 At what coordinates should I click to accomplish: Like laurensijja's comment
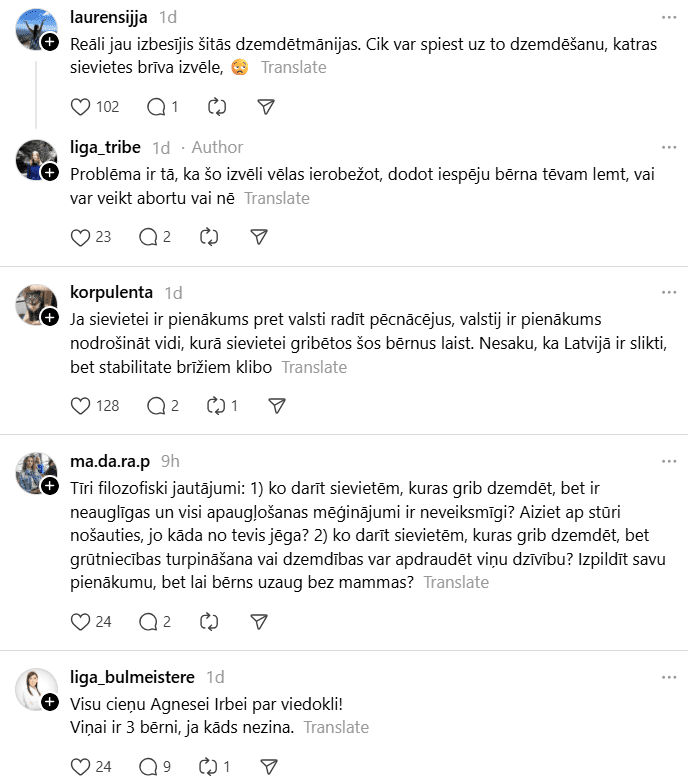coord(82,107)
